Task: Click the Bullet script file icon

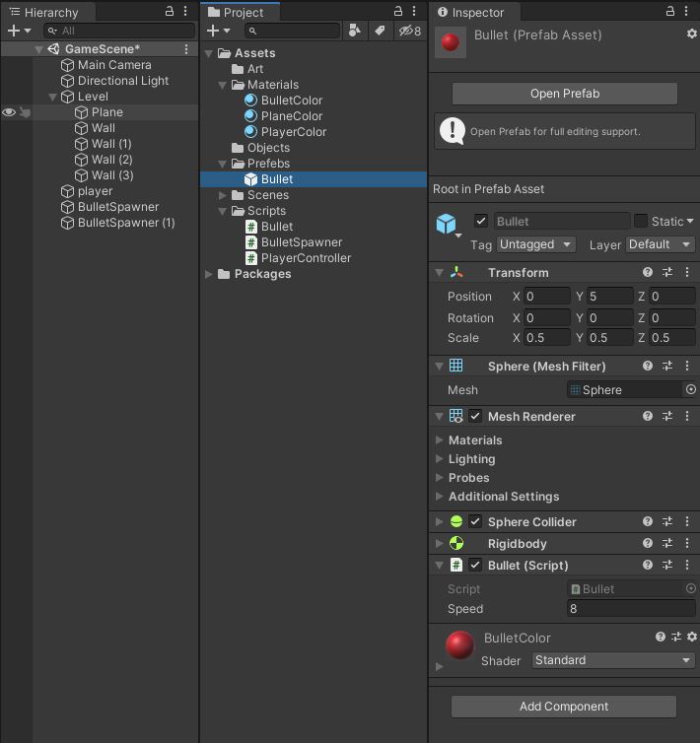Action: [251, 227]
